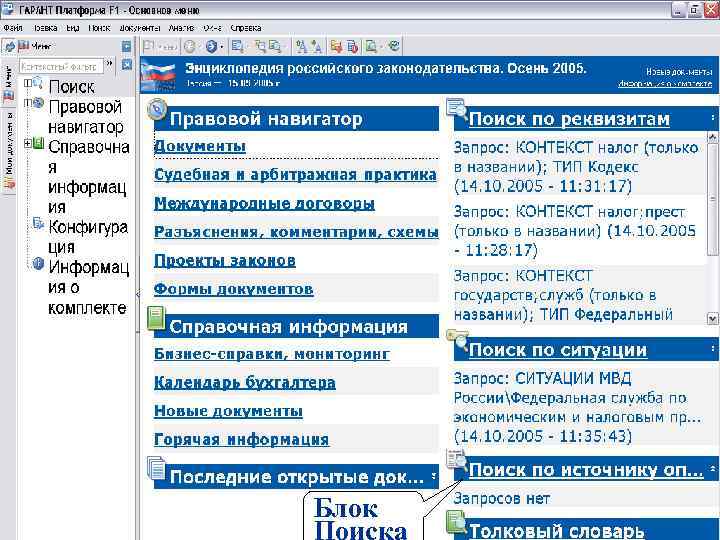Click the decrease font size icon
Image resolution: width=720 pixels, height=540 pixels.
[x=316, y=46]
